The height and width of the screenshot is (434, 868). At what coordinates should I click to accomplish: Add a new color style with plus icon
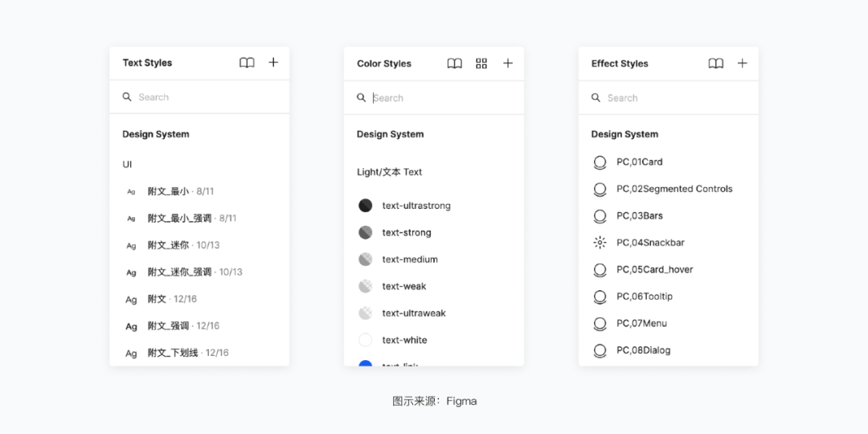click(x=508, y=63)
